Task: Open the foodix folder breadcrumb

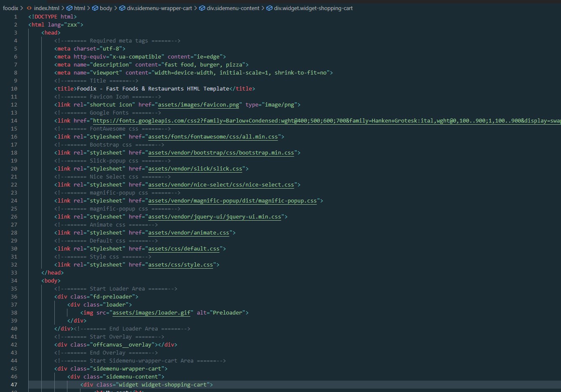Action: tap(11, 8)
